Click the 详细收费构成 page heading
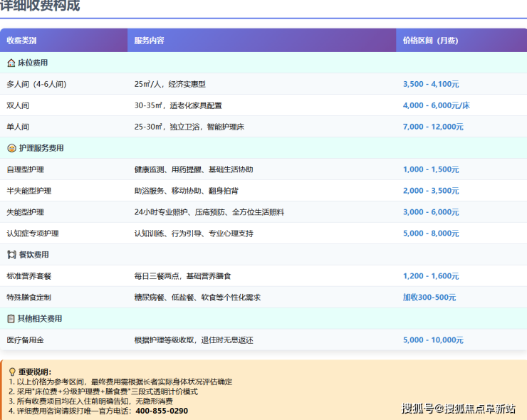The width and height of the screenshot is (527, 420). (x=40, y=6)
